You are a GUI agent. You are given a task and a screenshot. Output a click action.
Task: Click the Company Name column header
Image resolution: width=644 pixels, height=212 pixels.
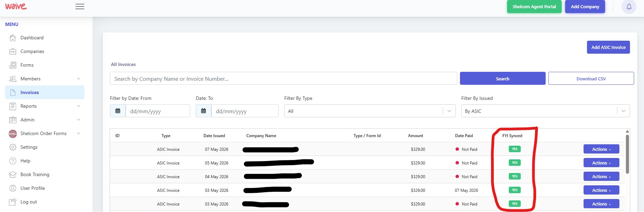(261, 136)
